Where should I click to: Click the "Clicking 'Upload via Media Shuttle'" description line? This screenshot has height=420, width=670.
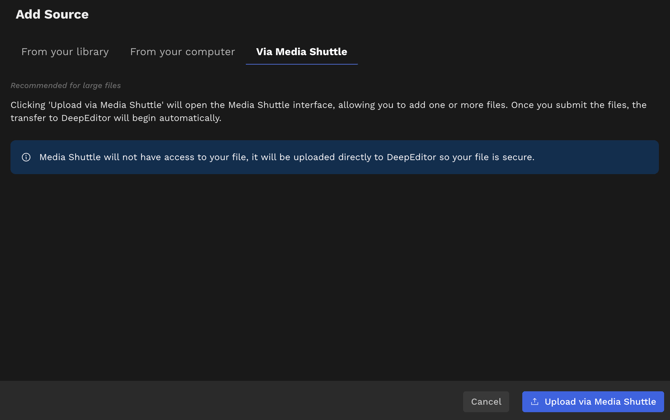200,105
